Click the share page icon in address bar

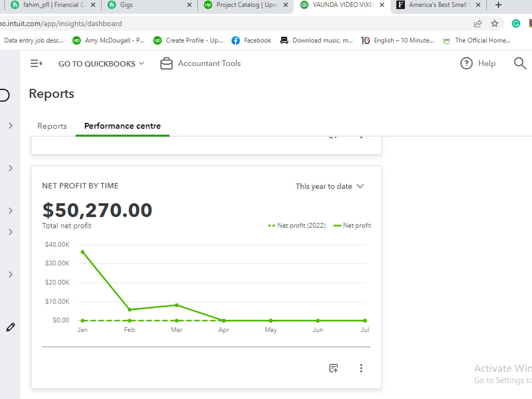[477, 23]
